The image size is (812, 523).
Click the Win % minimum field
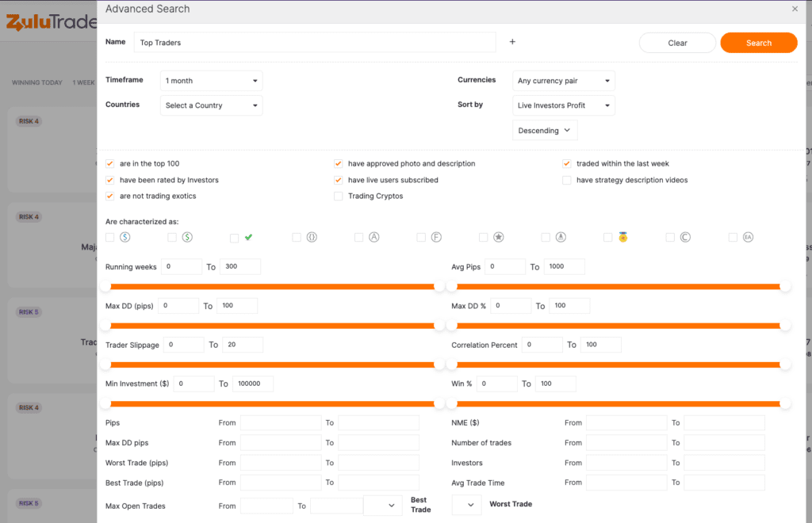(x=497, y=384)
